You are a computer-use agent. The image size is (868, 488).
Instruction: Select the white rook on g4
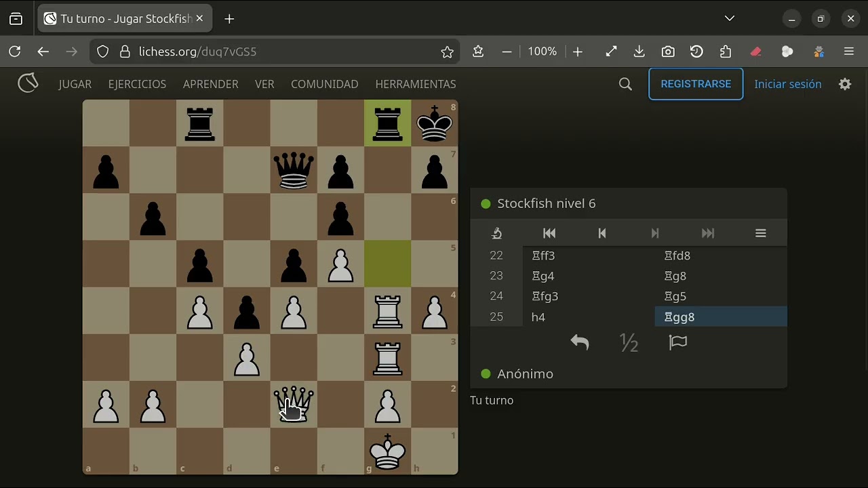point(387,311)
